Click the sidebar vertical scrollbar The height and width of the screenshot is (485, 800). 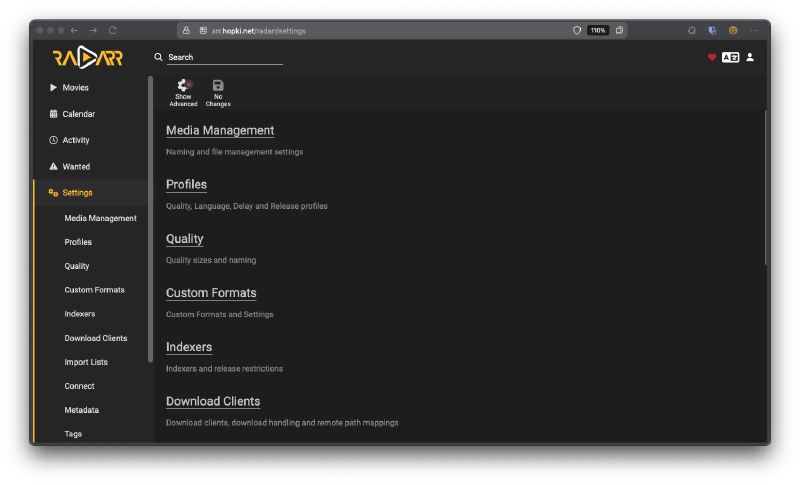click(x=151, y=220)
